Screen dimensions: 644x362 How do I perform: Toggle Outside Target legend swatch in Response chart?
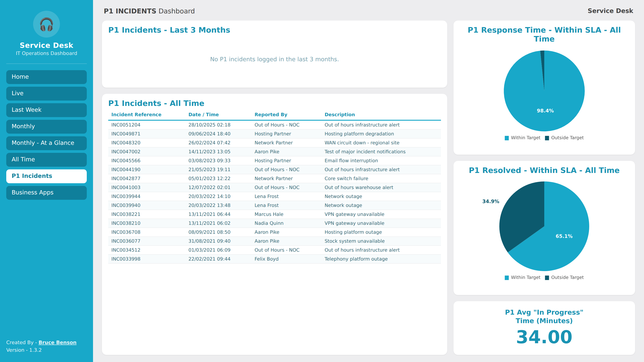pyautogui.click(x=547, y=138)
